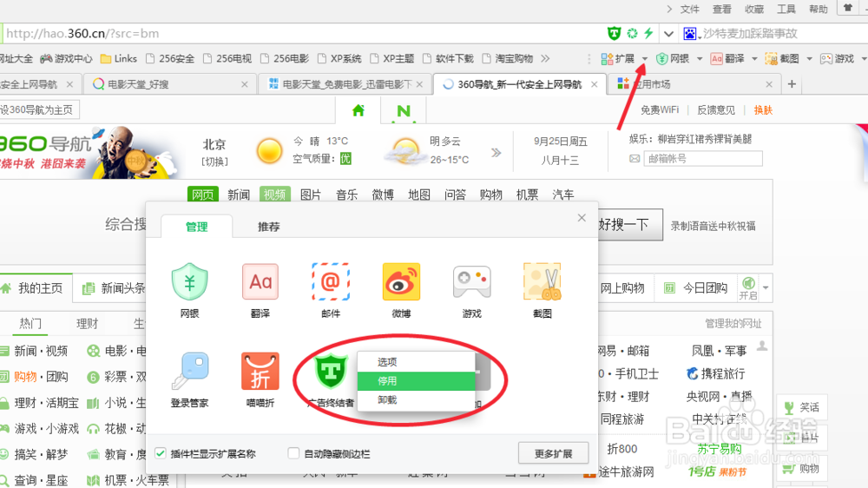This screenshot has height=488, width=868.
Task: Expand the menu bar chevron before 文件
Action: 669,9
